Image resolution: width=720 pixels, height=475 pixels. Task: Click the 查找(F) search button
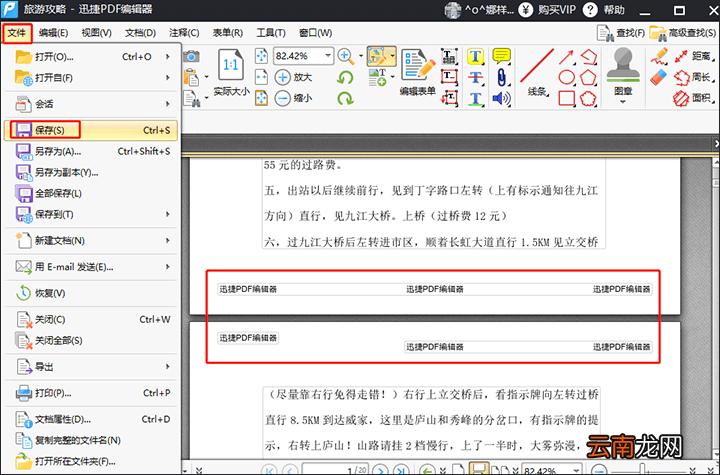point(621,33)
